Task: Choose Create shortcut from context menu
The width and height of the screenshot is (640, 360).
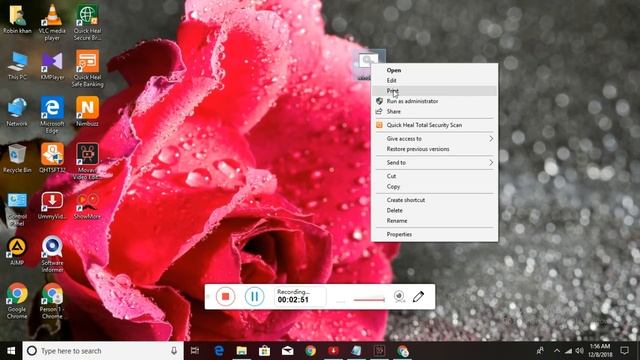Action: point(434,200)
